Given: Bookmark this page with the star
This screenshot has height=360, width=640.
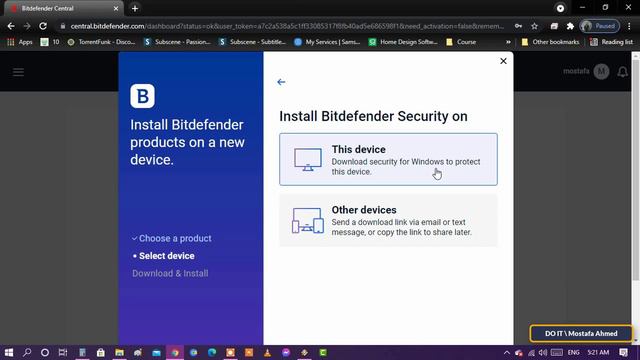Looking at the screenshot, I should (x=534, y=26).
